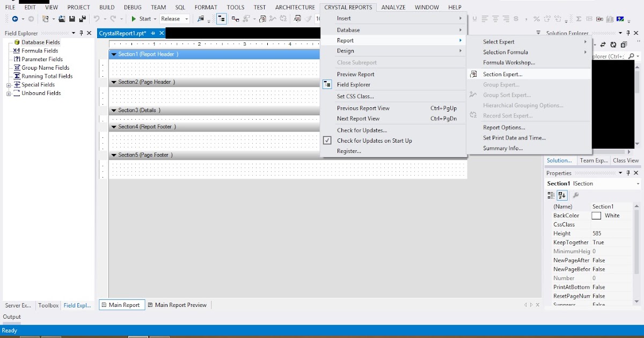This screenshot has width=644, height=338.
Task: Toggle the Field Explorer toolbar icon
Action: 222,19
